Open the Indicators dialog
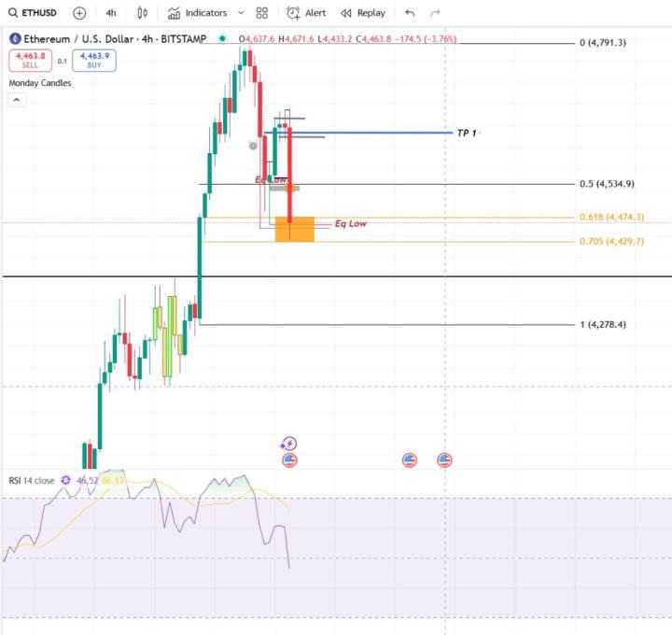Image resolution: width=672 pixels, height=635 pixels. click(x=198, y=13)
